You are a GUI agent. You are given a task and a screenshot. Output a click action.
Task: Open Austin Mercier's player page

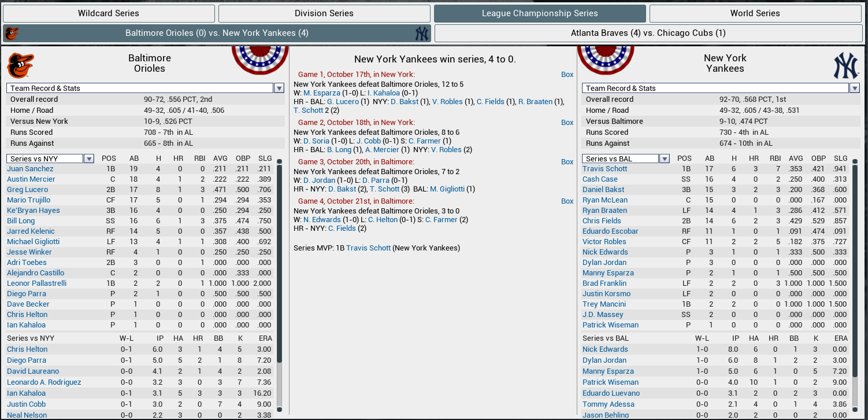pos(31,179)
